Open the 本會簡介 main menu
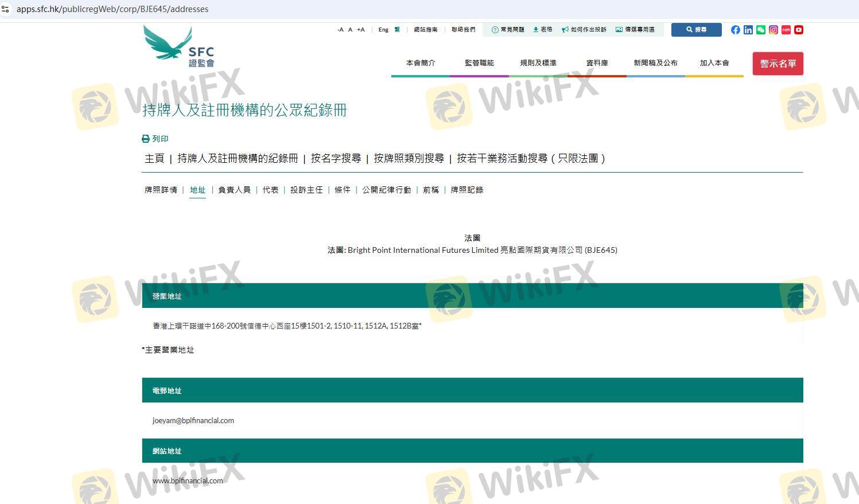This screenshot has height=504, width=859. click(x=421, y=63)
